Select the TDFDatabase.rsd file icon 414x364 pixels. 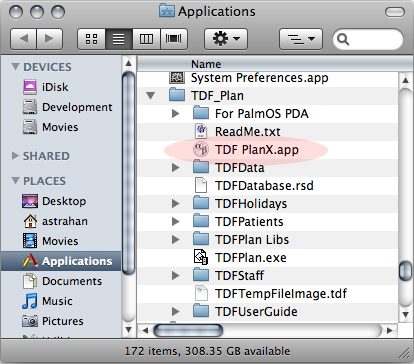(x=201, y=185)
